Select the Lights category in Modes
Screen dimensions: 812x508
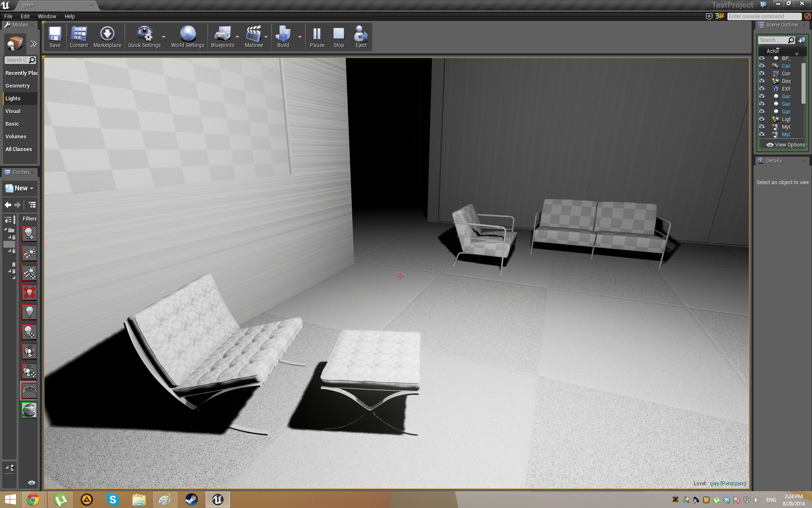pos(13,99)
